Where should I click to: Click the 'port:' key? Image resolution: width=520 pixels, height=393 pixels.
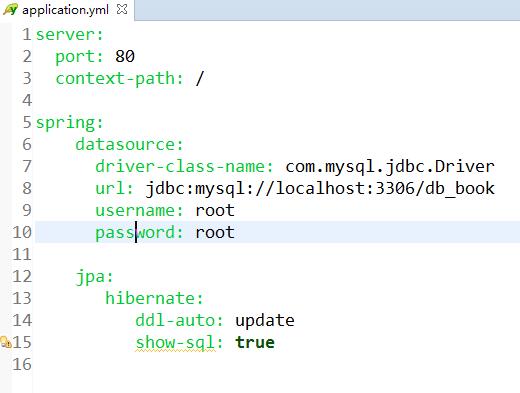[x=79, y=56]
